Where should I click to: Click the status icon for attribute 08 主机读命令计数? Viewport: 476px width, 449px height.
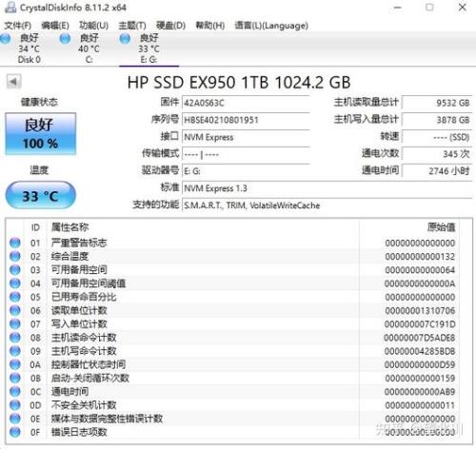[x=15, y=338]
